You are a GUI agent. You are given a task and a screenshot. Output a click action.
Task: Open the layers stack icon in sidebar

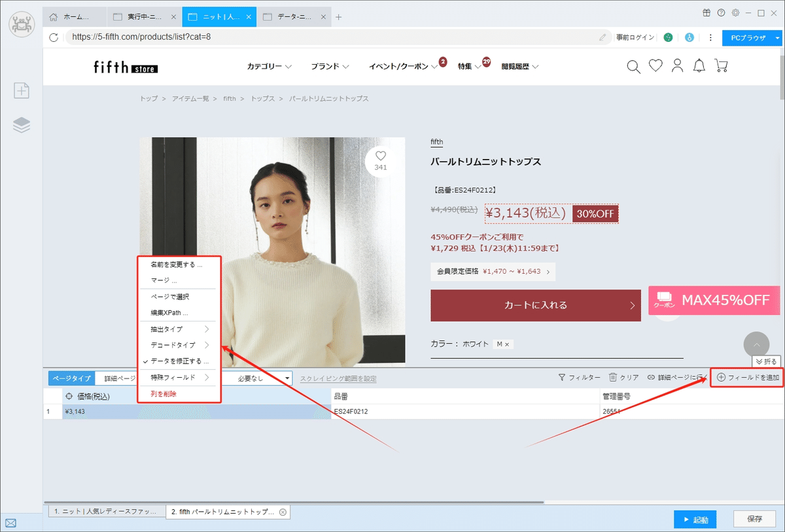(22, 125)
